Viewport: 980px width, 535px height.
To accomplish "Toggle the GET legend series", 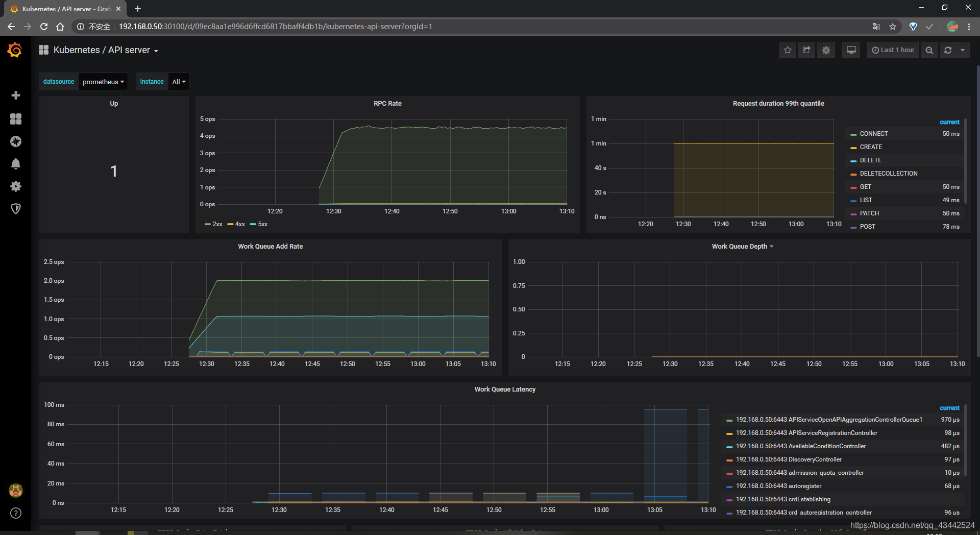I will tap(865, 187).
